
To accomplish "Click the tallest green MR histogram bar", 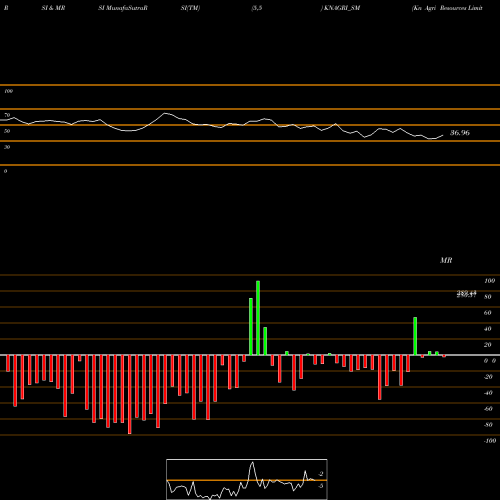I will [258, 318].
